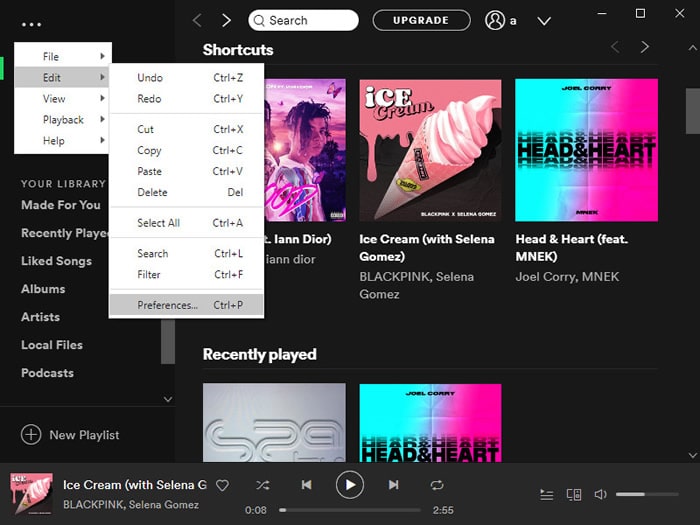Click the New Playlist button label

[x=84, y=435]
